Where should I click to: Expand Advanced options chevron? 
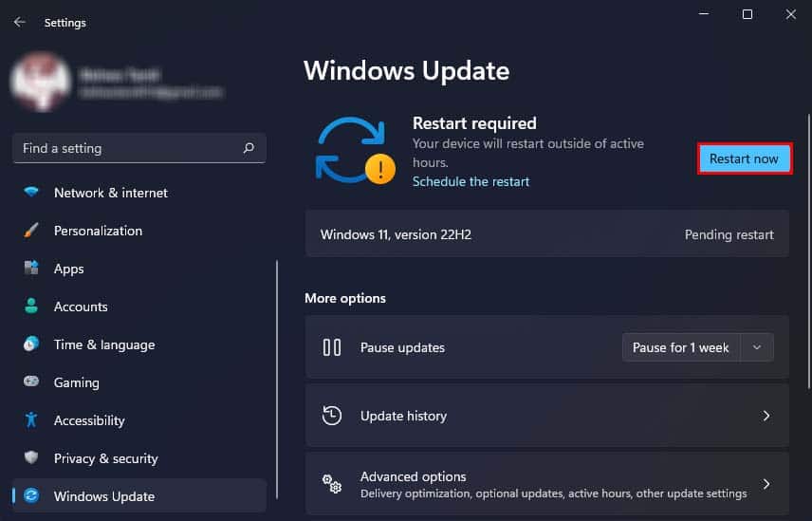coord(766,484)
